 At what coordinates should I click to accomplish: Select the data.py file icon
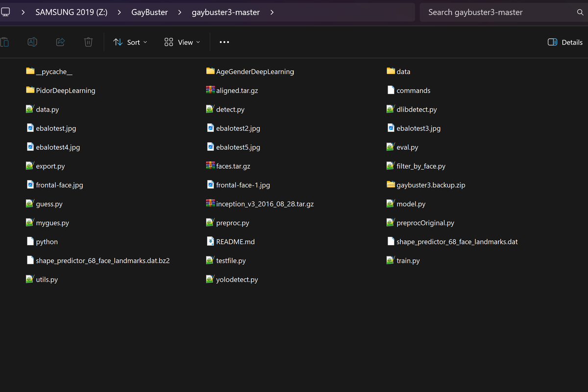30,109
